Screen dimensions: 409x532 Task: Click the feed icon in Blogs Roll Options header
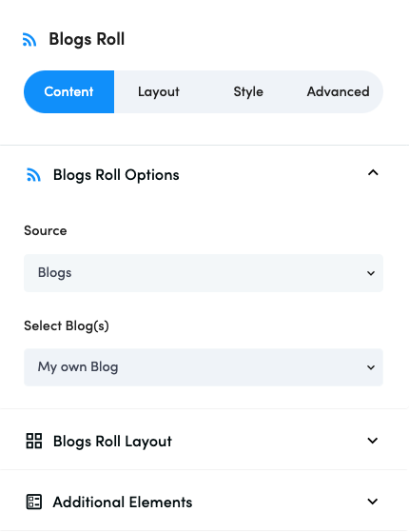pos(33,175)
